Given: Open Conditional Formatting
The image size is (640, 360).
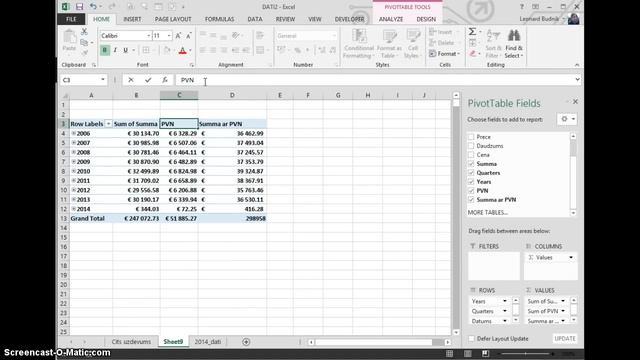Looking at the screenshot, I should 359,44.
